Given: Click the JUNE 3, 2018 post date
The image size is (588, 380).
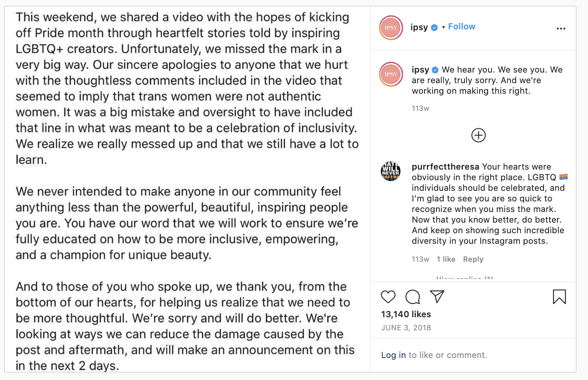Looking at the screenshot, I should pos(406,328).
